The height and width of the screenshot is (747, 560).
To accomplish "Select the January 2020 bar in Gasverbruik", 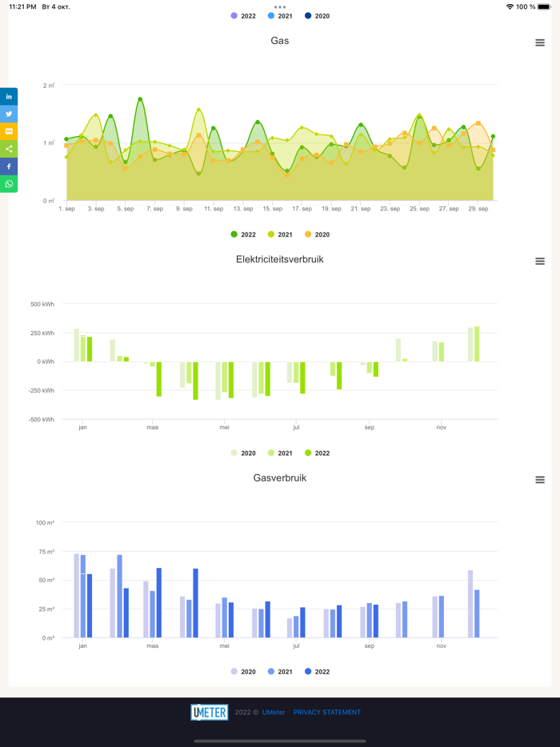I will pos(76,596).
